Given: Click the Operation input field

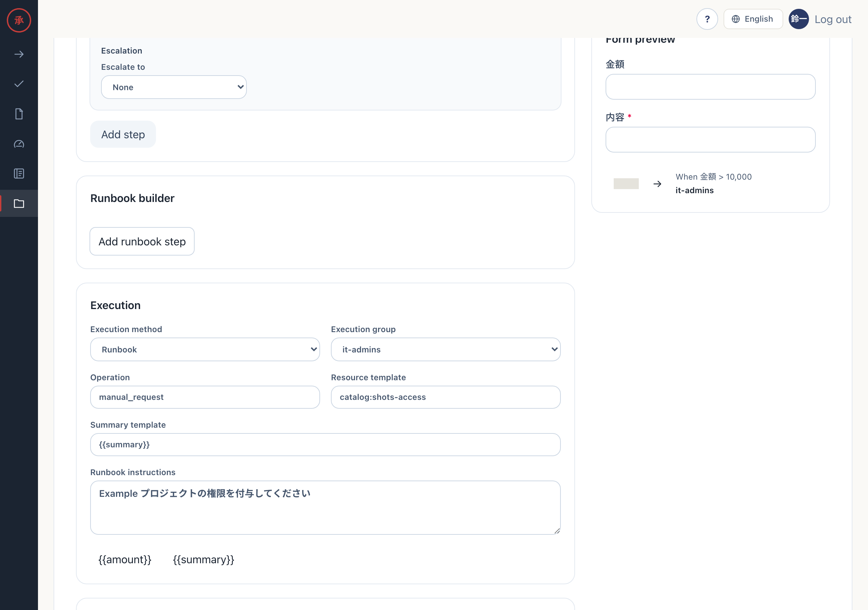Looking at the screenshot, I should 205,397.
